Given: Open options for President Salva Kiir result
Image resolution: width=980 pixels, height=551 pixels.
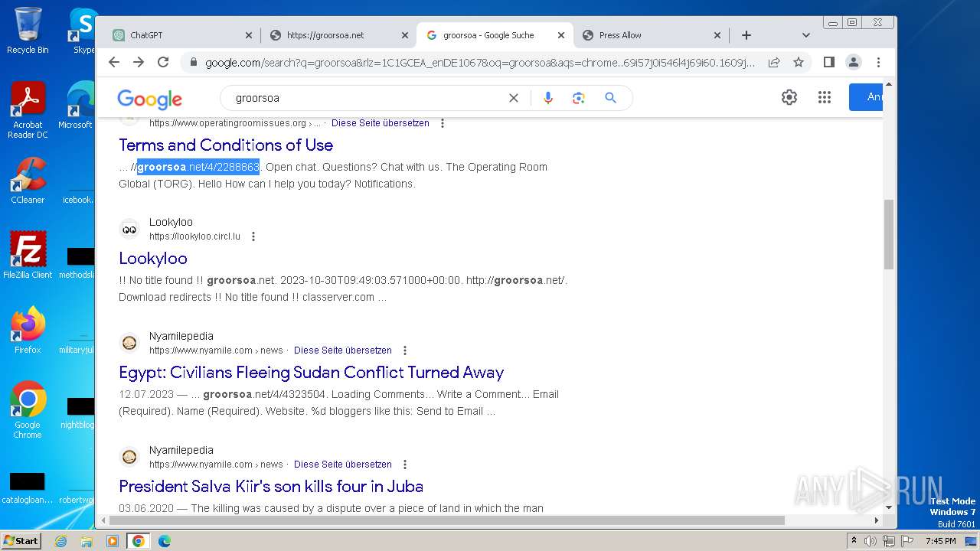Looking at the screenshot, I should (405, 465).
